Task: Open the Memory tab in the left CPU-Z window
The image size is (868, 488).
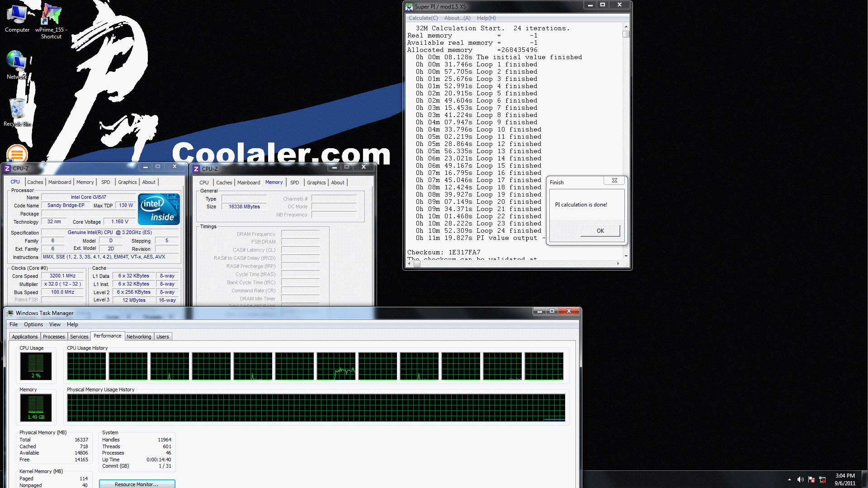Action: (85, 182)
